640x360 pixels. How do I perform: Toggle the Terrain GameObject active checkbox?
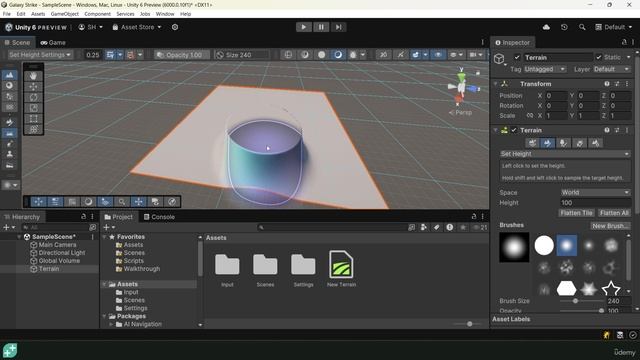tap(517, 58)
